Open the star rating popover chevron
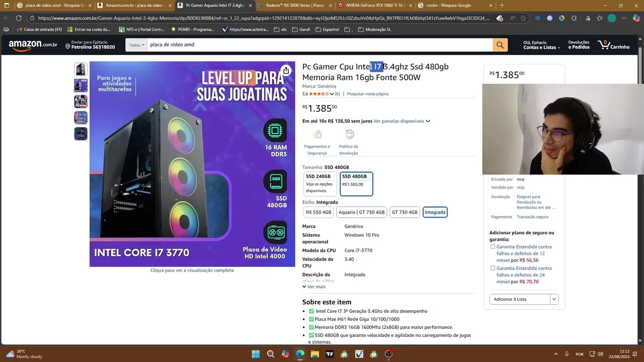Viewport: 644px width, 362px height. (x=332, y=94)
